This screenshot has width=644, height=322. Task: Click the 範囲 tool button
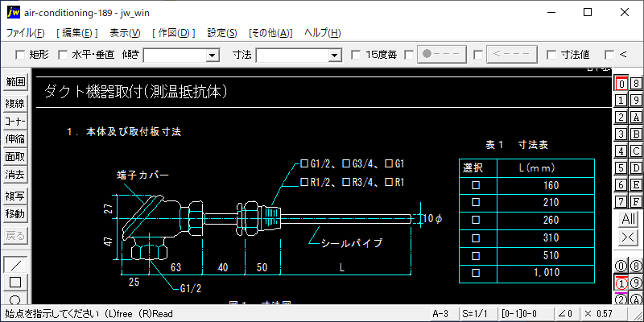coord(15,82)
